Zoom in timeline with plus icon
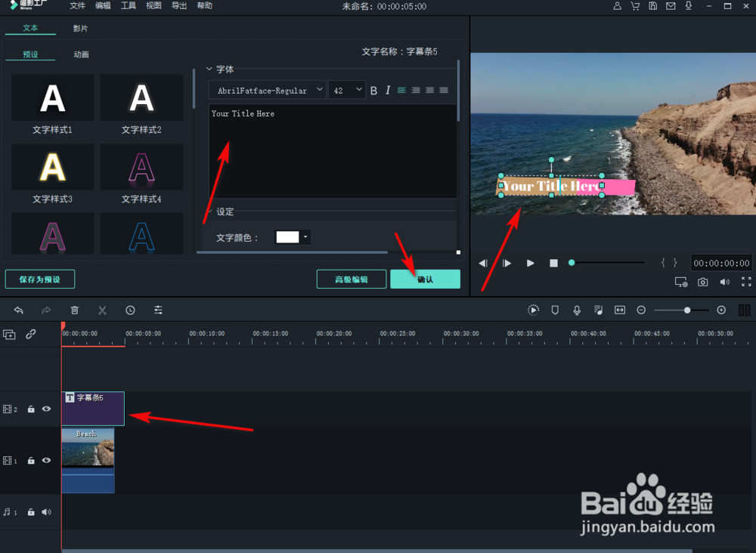Screen dimensions: 756x553 [x=721, y=310]
